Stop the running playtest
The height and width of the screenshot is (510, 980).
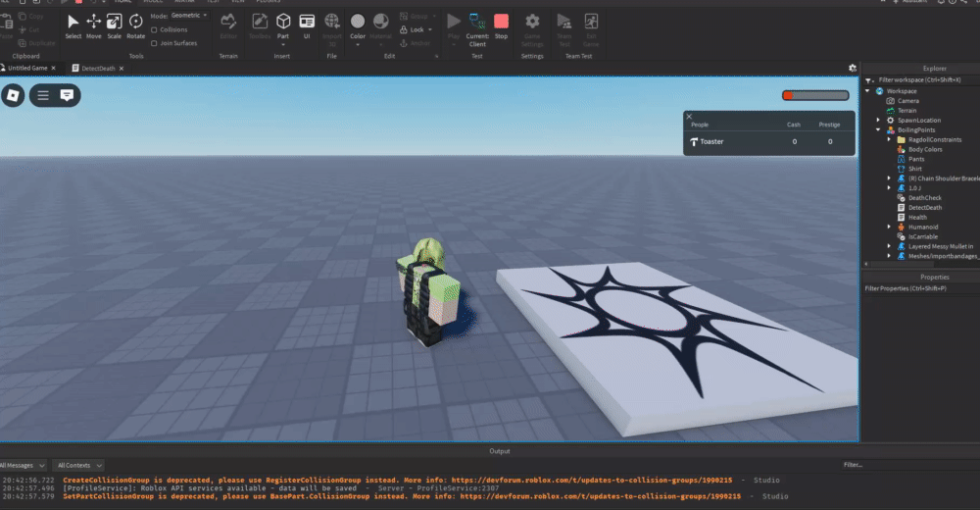pos(501,26)
